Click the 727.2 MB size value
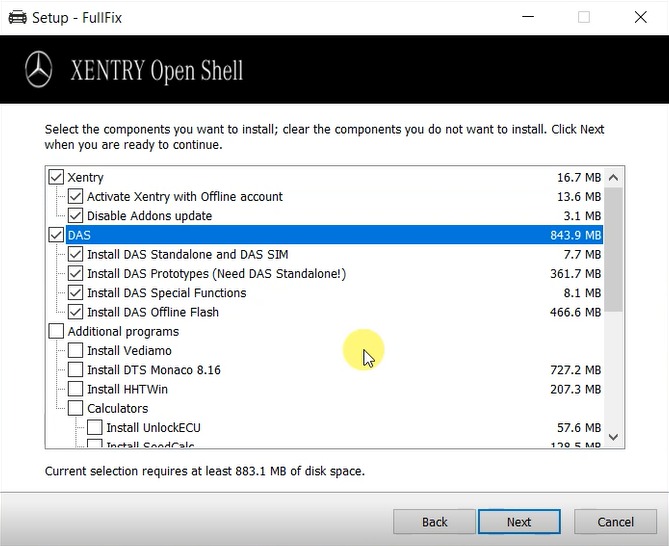 tap(576, 370)
